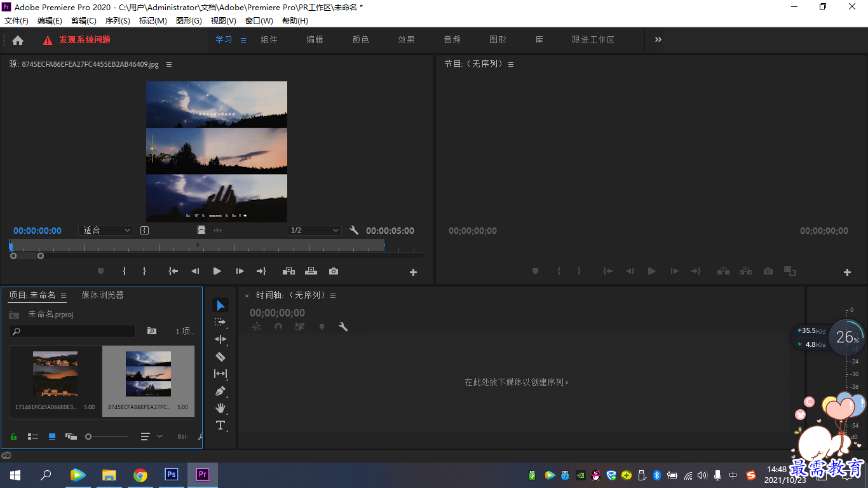Go up a folder in Project panel
868x488 pixels.
click(14, 315)
